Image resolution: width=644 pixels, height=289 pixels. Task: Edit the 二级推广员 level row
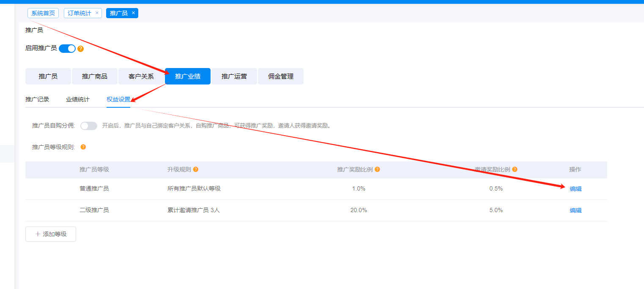point(575,210)
